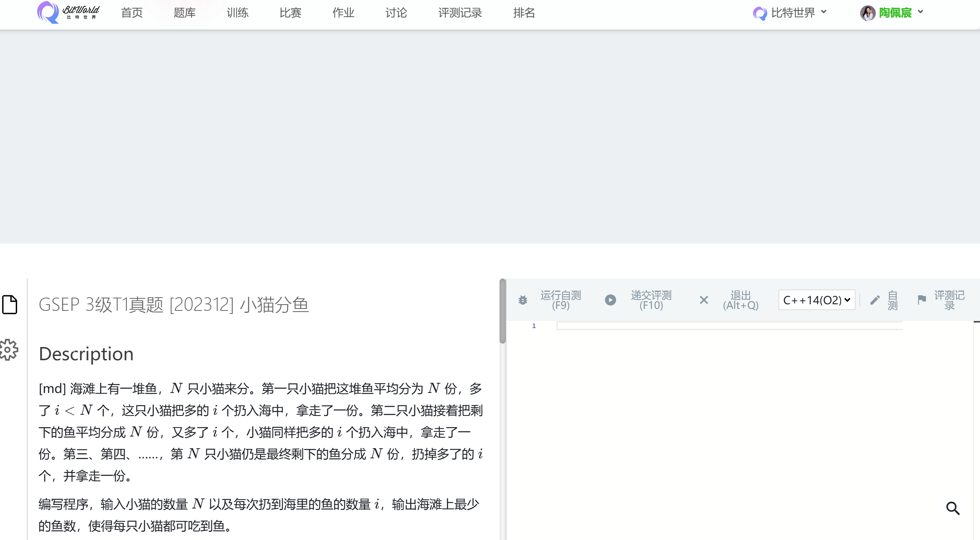The height and width of the screenshot is (540, 980).
Task: Click the magnifier search icon in editor
Action: pyautogui.click(x=953, y=508)
